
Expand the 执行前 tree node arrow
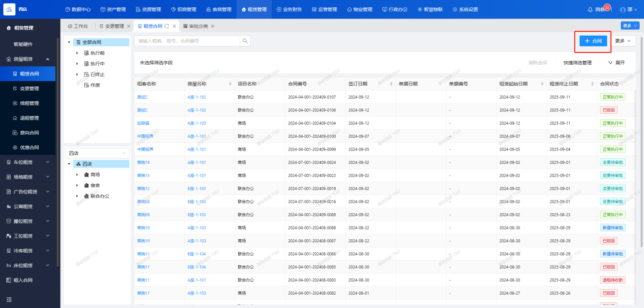(77, 53)
